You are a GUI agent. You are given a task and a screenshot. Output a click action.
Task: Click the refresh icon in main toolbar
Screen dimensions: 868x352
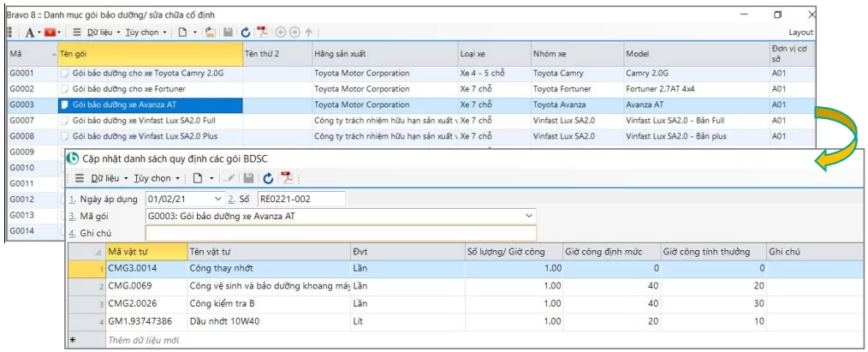(245, 32)
